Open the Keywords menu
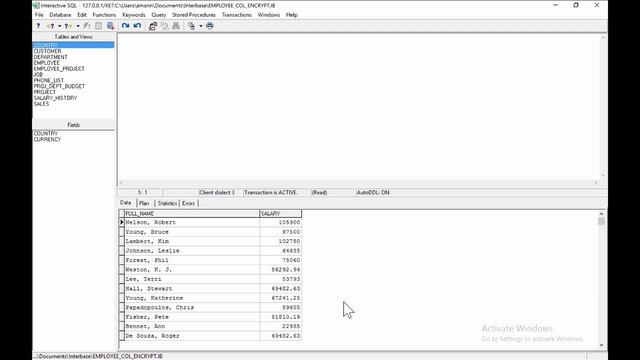Image resolution: width=640 pixels, height=360 pixels. click(134, 15)
